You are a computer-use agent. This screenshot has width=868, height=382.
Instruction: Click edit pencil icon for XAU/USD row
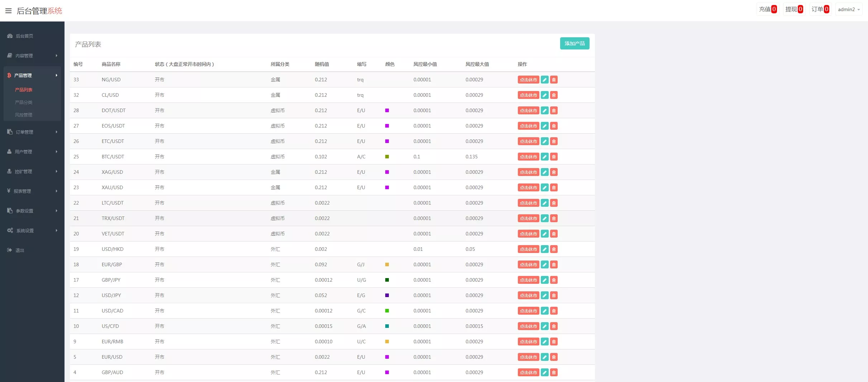[544, 187]
